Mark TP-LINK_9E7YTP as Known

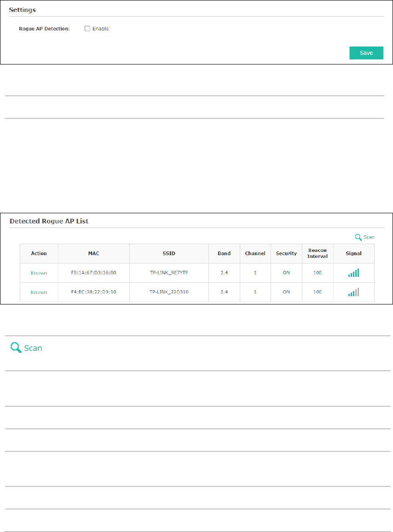[x=39, y=273]
